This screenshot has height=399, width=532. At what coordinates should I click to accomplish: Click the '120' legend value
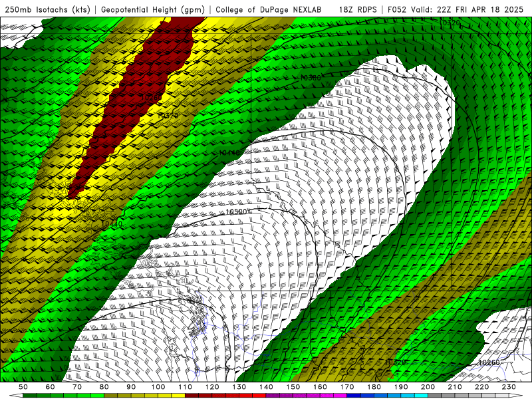click(212, 387)
